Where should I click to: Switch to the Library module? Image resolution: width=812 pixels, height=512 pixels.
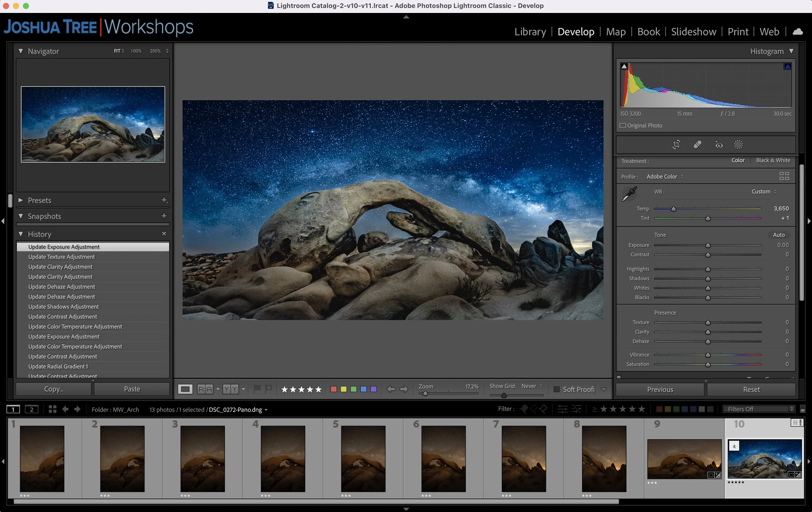[530, 32]
